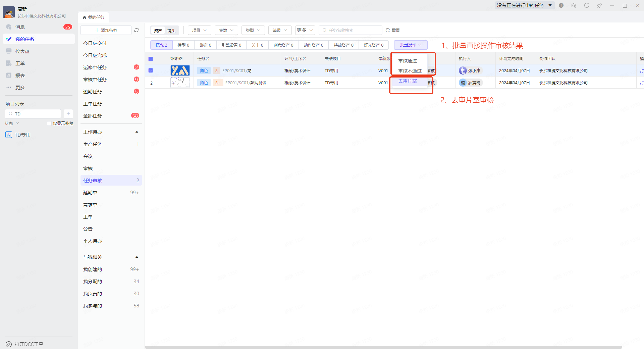
Task: Click the 添加待办 button
Action: point(106,30)
